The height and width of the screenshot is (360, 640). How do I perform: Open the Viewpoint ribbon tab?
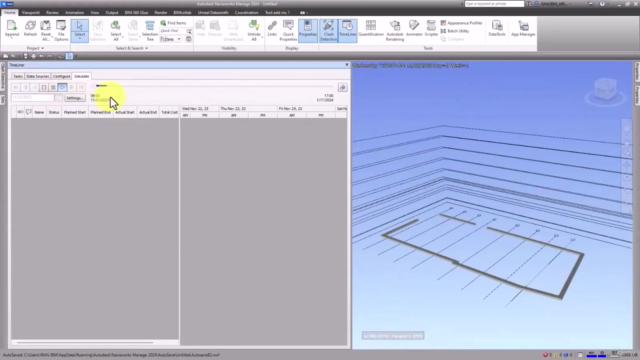pyautogui.click(x=31, y=13)
